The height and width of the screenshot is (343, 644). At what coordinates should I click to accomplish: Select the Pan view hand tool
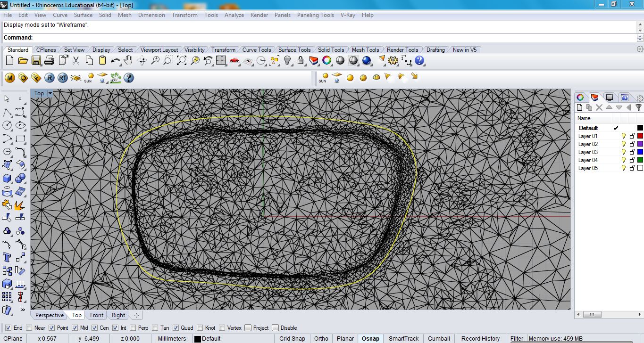tap(128, 61)
